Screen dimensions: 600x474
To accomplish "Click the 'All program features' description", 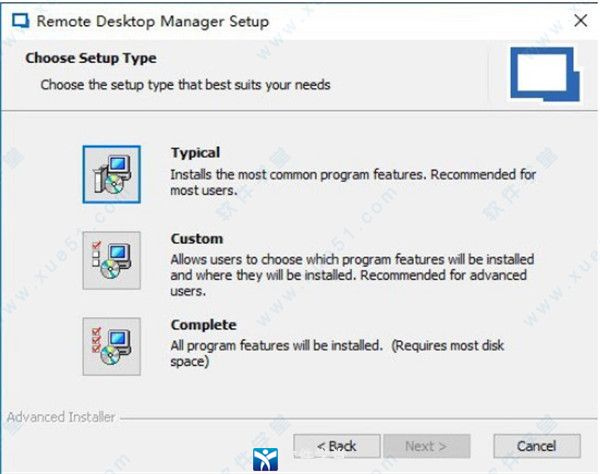I will tap(337, 354).
